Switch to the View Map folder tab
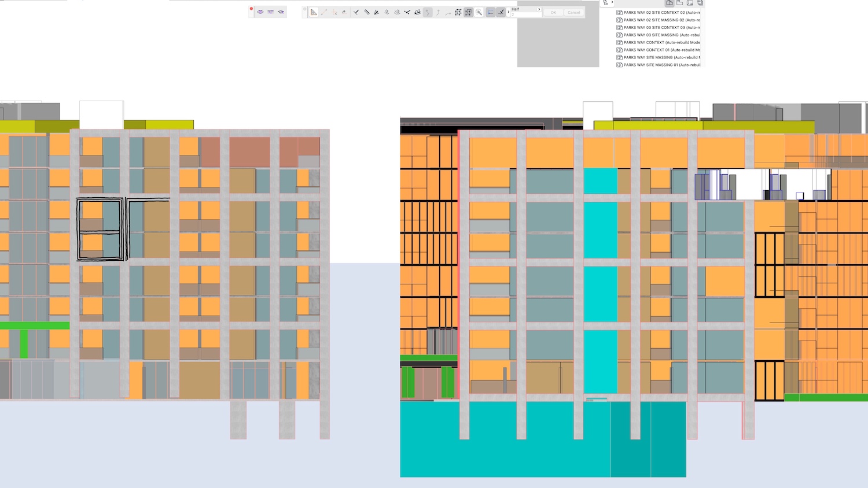868x488 pixels. [680, 3]
